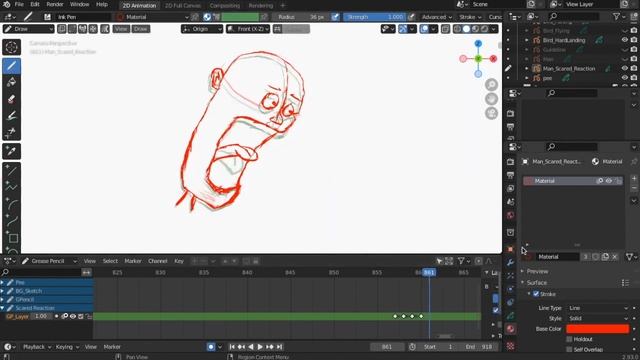Adjust the brush Strength slider
Image resolution: width=640 pixels, height=360 pixels.
point(375,17)
